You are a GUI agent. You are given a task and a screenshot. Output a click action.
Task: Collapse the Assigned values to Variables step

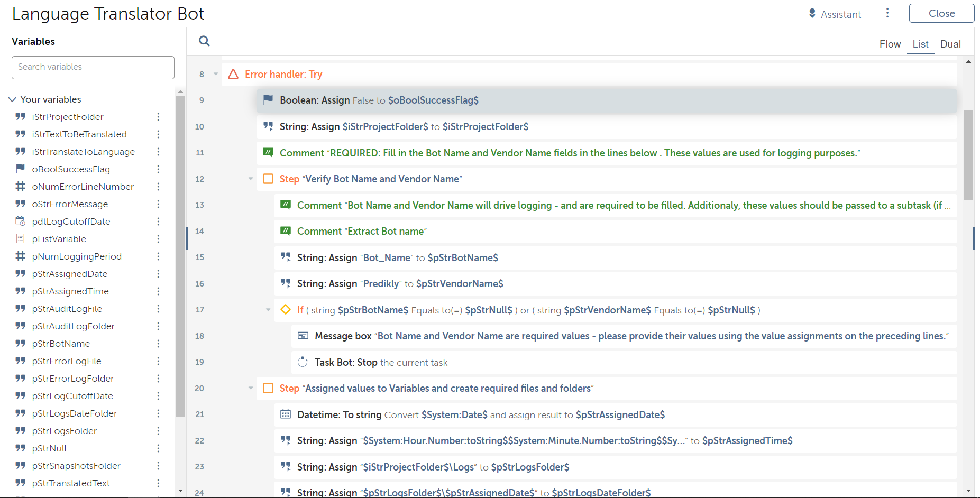(x=251, y=388)
